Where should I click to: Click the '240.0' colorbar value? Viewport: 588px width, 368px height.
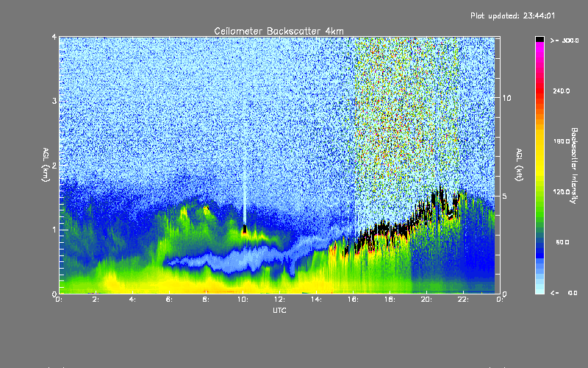coord(562,91)
